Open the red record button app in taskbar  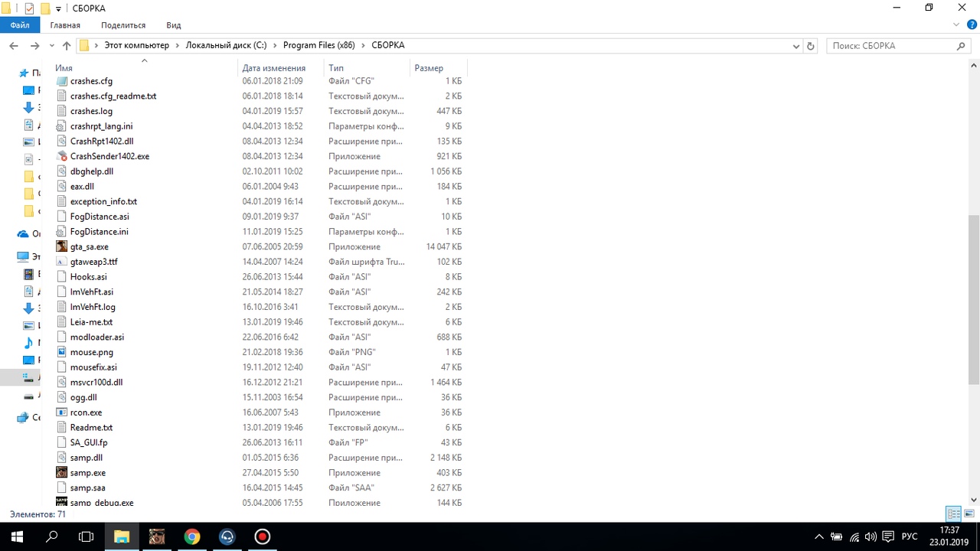(263, 536)
